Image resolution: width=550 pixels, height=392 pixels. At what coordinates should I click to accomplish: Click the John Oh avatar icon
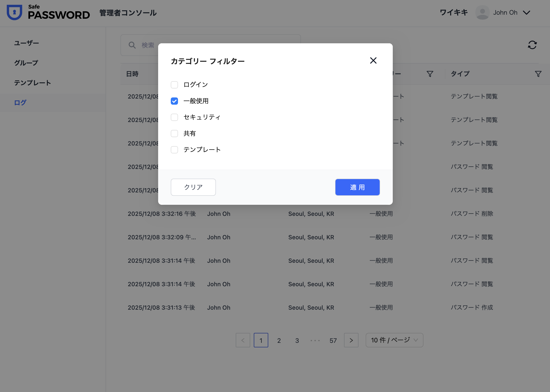[x=482, y=13]
